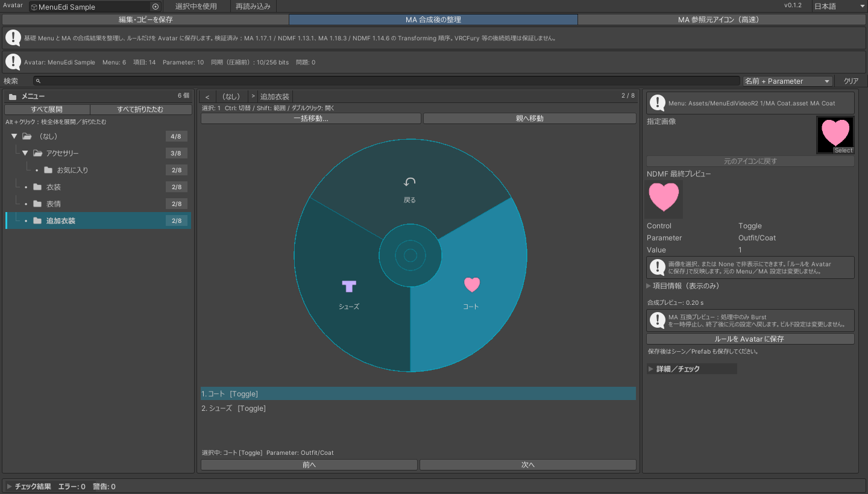Image resolution: width=868 pixels, height=494 pixels.
Task: Select the 2. シューズ [Toggle] list row
Action: (418, 408)
